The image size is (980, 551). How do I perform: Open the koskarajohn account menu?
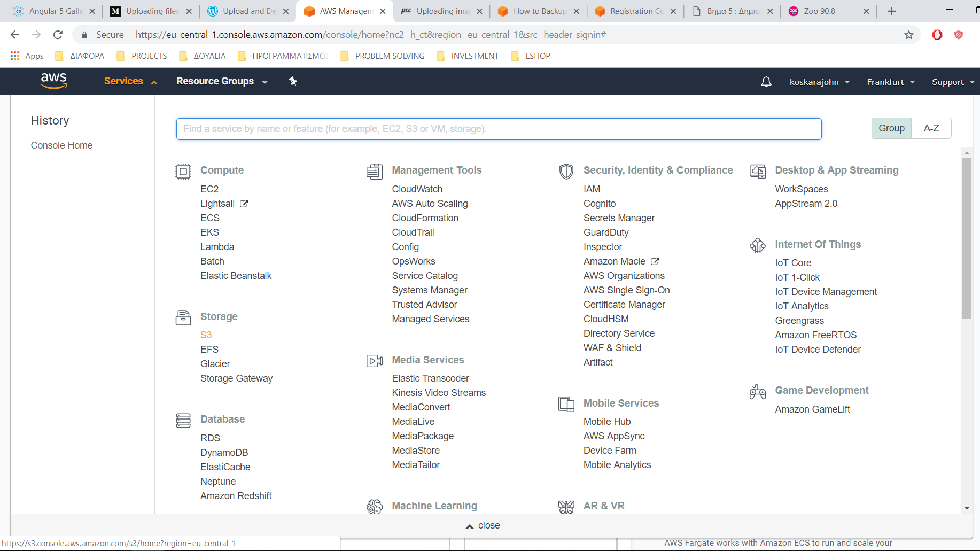(x=820, y=82)
